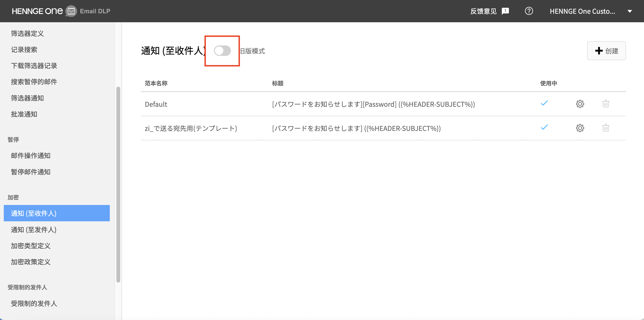Open 受限制的发件人 page
The height and width of the screenshot is (320, 644).
34,303
